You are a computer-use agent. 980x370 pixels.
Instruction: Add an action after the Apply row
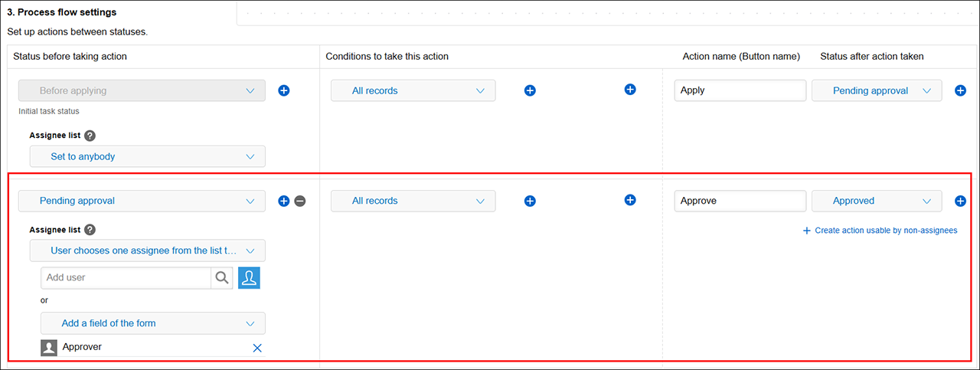960,90
